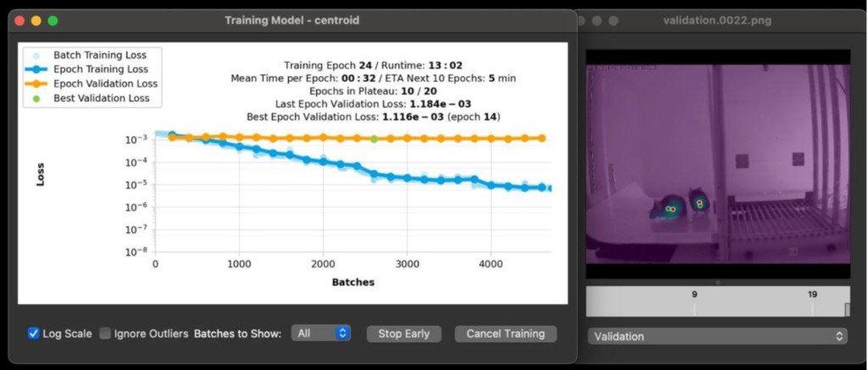868x370 pixels.
Task: Click the Loss y-axis label
Action: [x=41, y=174]
